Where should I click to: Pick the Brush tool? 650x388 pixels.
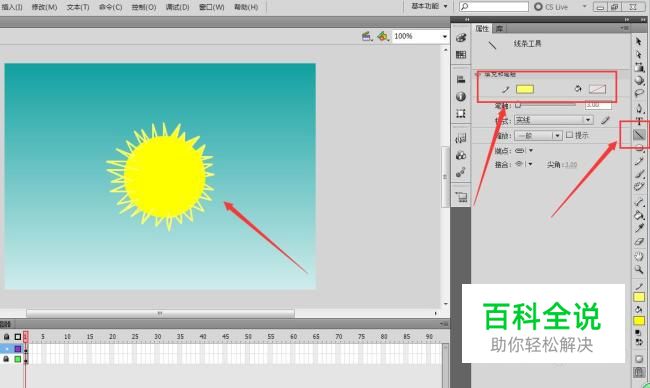click(x=639, y=174)
